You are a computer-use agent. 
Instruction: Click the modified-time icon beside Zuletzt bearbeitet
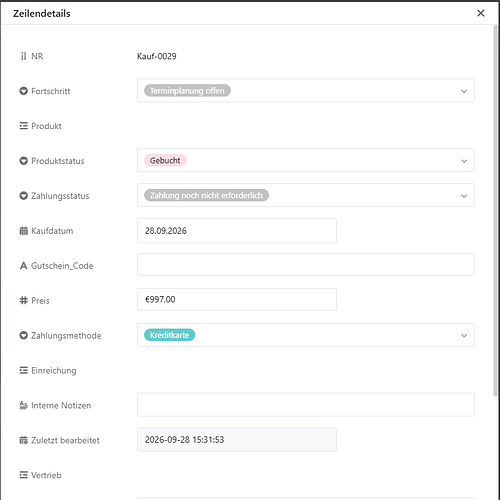(23, 440)
